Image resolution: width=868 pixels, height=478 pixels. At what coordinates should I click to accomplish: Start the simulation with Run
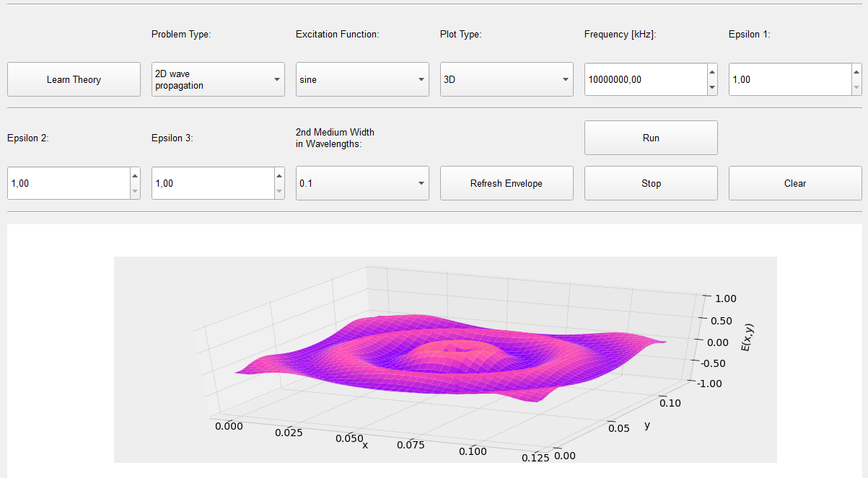coord(651,138)
